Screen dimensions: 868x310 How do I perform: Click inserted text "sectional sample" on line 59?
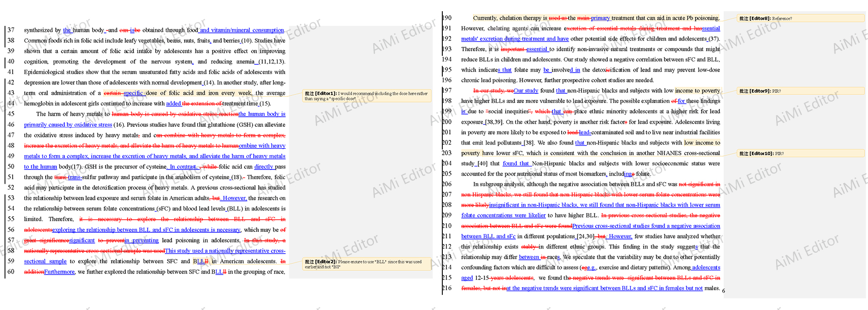pyautogui.click(x=45, y=261)
